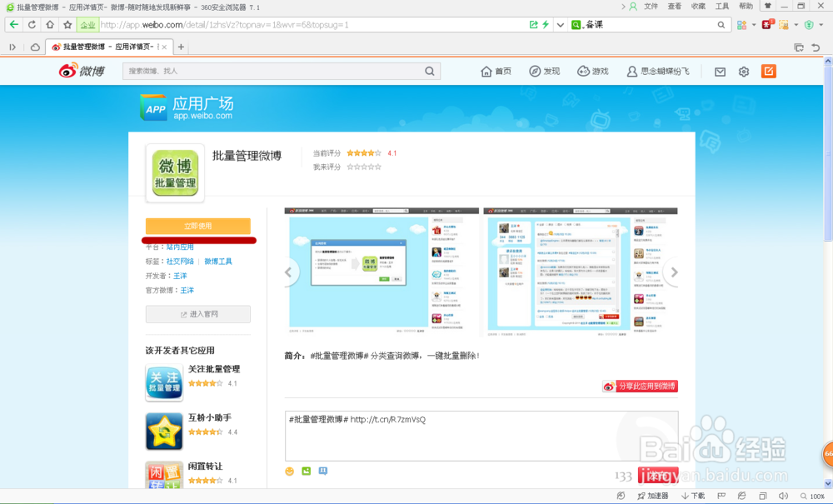833x504 pixels.
Task: Click 分享此应用到微博 share button
Action: coord(640,386)
